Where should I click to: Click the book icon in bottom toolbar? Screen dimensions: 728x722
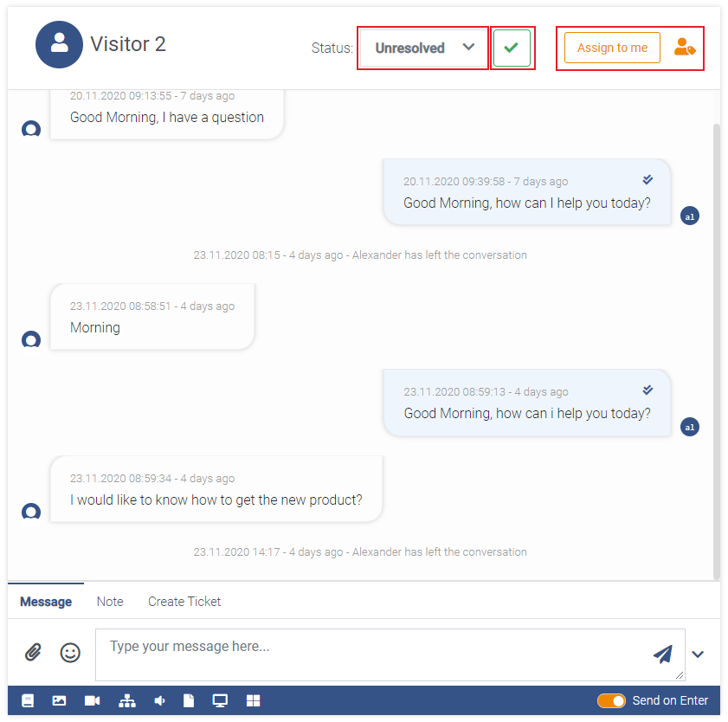coord(28,700)
